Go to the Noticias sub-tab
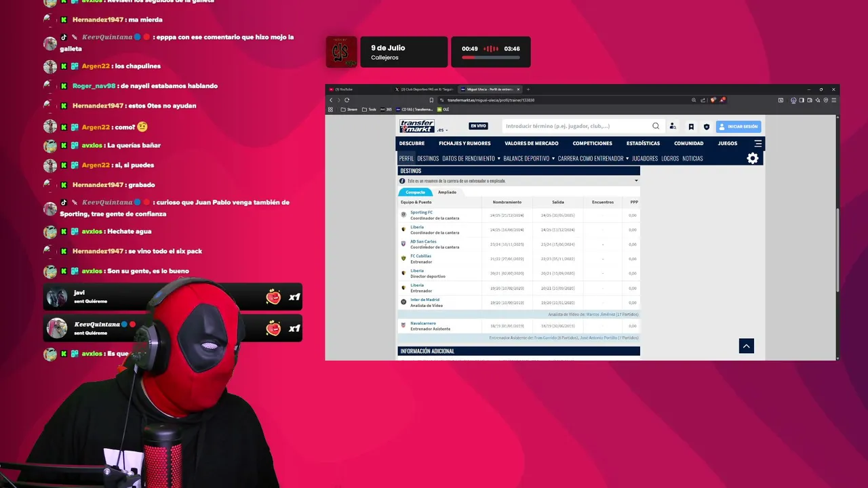868x488 pixels. [x=692, y=159]
